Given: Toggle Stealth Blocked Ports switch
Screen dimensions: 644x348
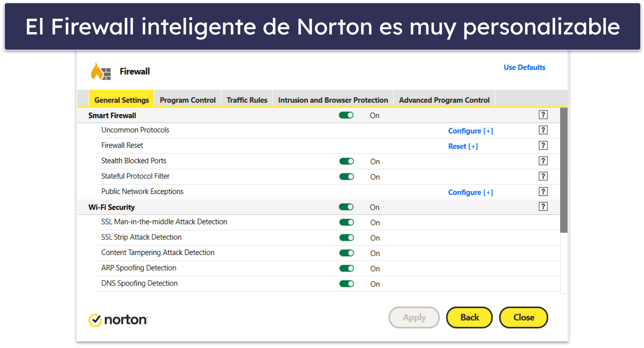Looking at the screenshot, I should 346,161.
